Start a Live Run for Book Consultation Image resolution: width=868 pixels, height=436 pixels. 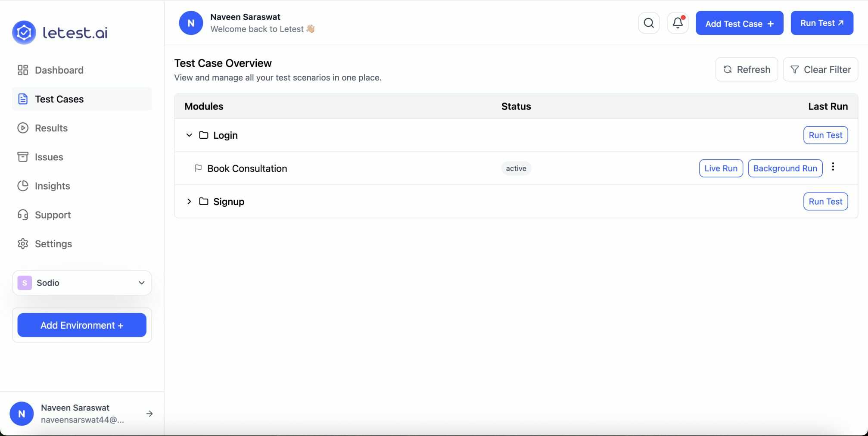click(721, 168)
